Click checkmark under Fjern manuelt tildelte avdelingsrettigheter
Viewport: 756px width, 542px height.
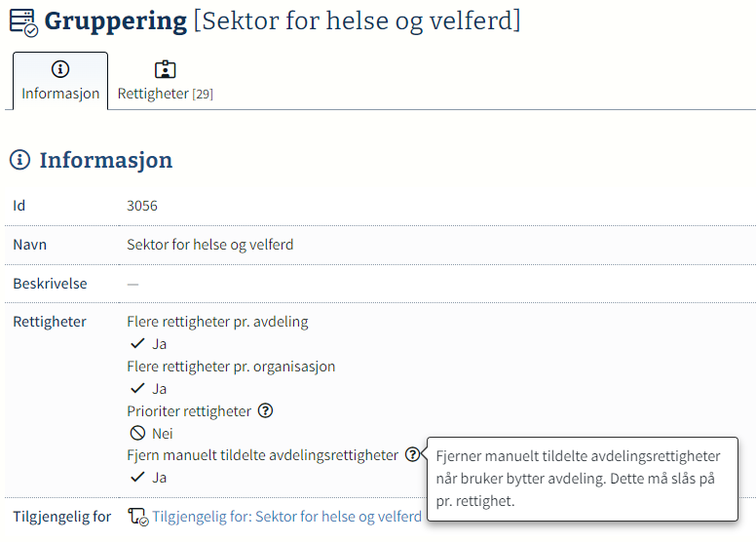pos(137,478)
